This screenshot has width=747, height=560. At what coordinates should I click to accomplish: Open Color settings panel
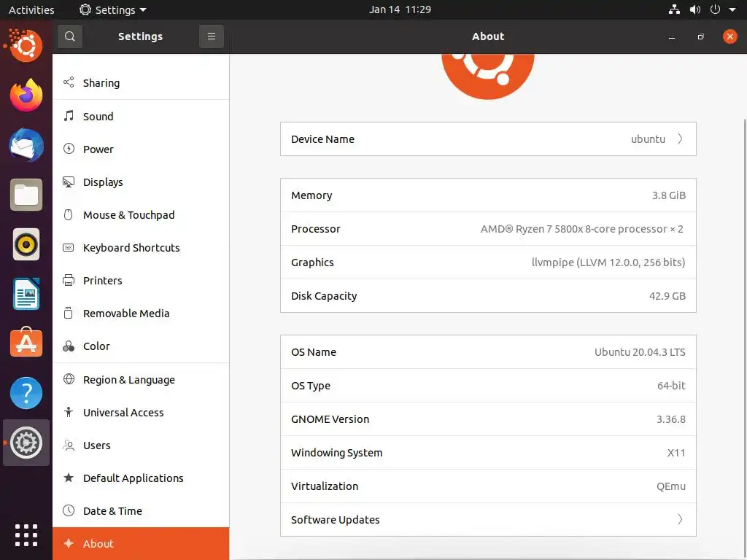pos(141,346)
